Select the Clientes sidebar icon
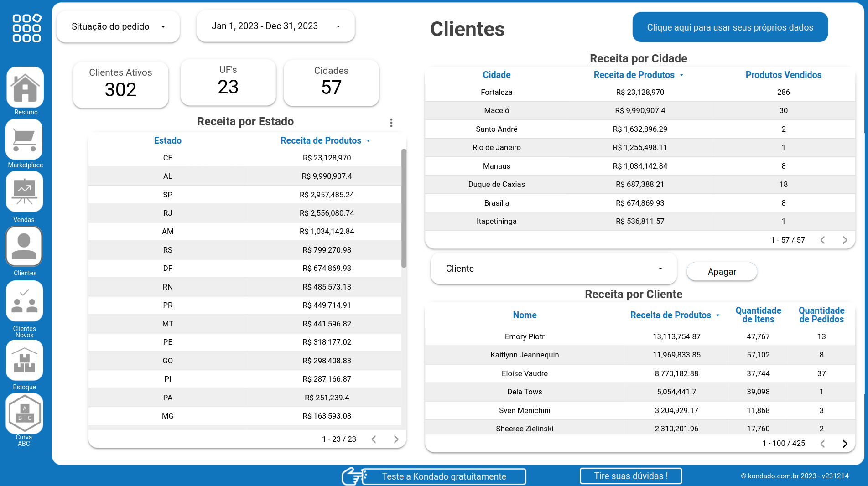 (x=24, y=246)
